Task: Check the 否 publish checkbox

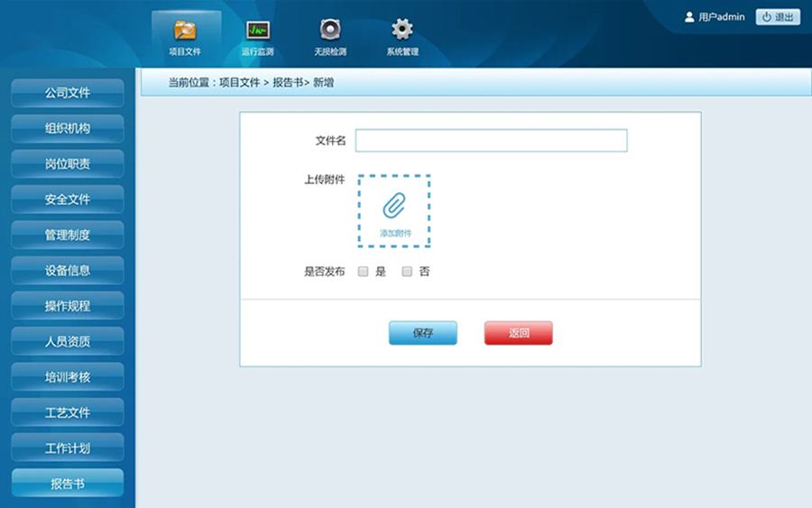Action: coord(407,272)
